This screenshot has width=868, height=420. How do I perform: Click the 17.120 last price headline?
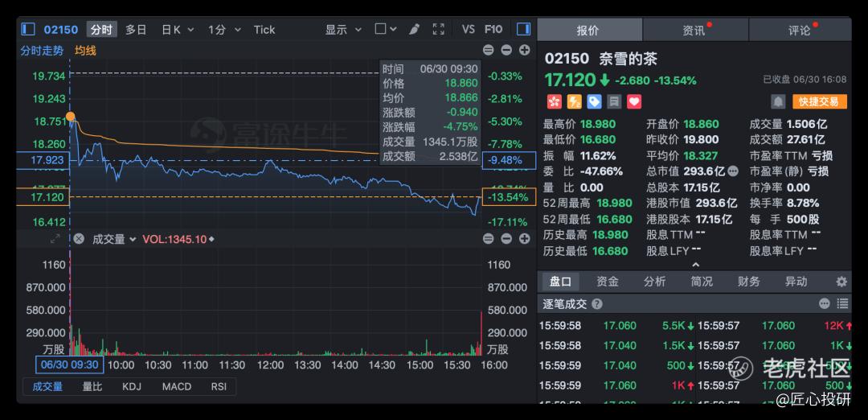[571, 80]
